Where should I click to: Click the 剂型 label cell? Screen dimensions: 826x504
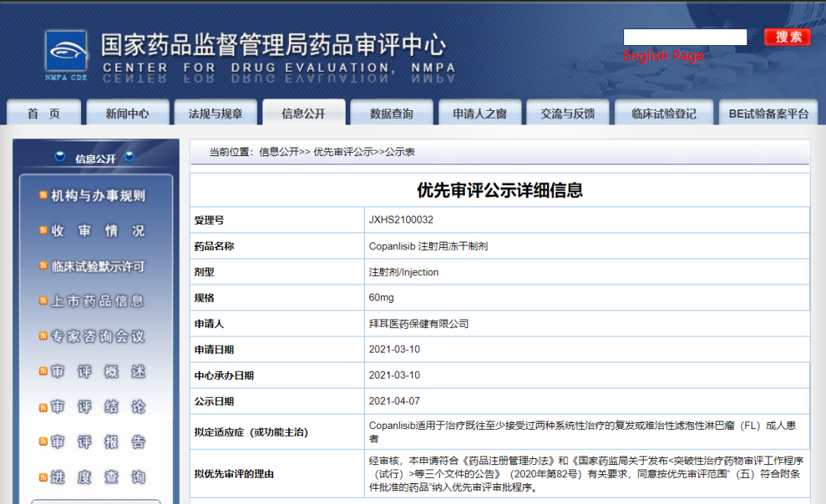[x=277, y=272]
